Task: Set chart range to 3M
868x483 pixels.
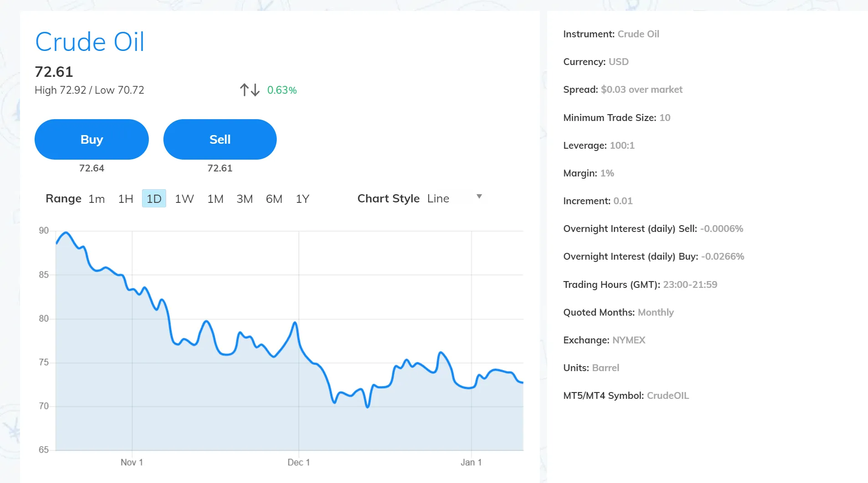Action: click(x=244, y=199)
